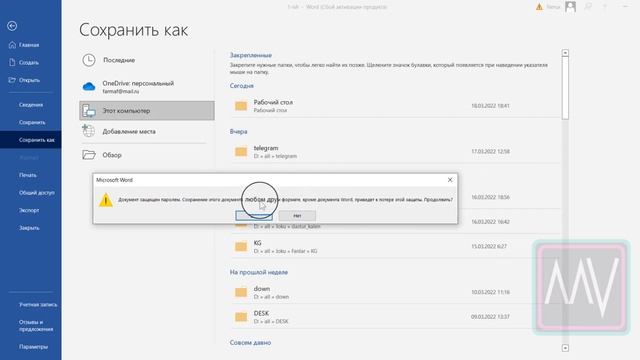Click the Рабочий стол folder icon
This screenshot has height=360, width=640.
coord(241,106)
